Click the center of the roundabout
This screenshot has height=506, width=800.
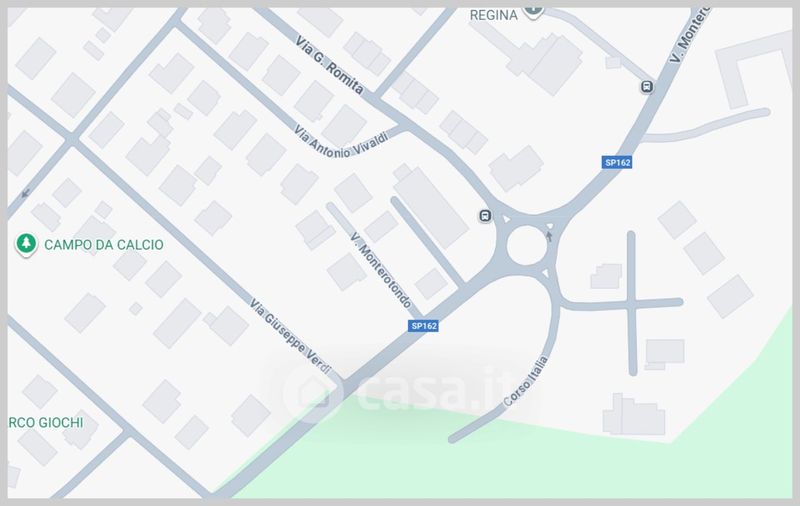click(527, 245)
